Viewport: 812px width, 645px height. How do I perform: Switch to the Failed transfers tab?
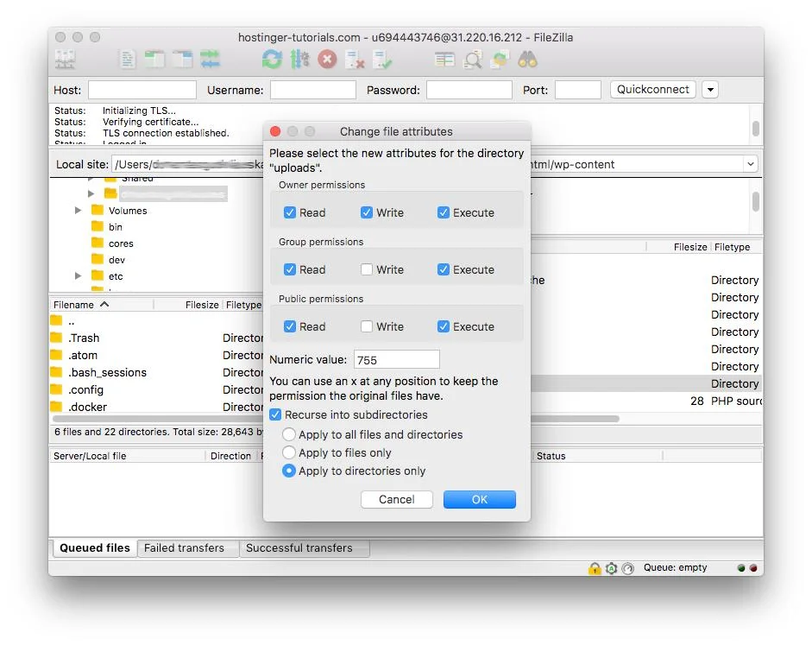coord(184,547)
